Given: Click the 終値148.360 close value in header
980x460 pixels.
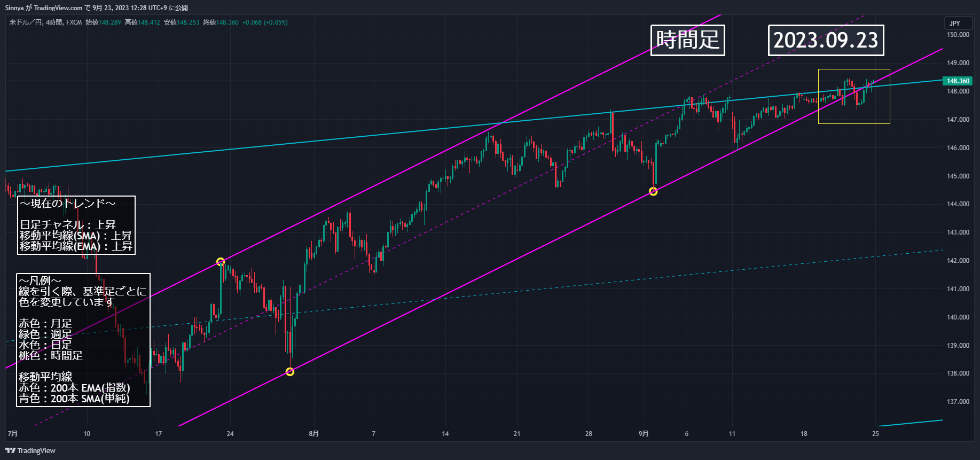Looking at the screenshot, I should pos(221,22).
